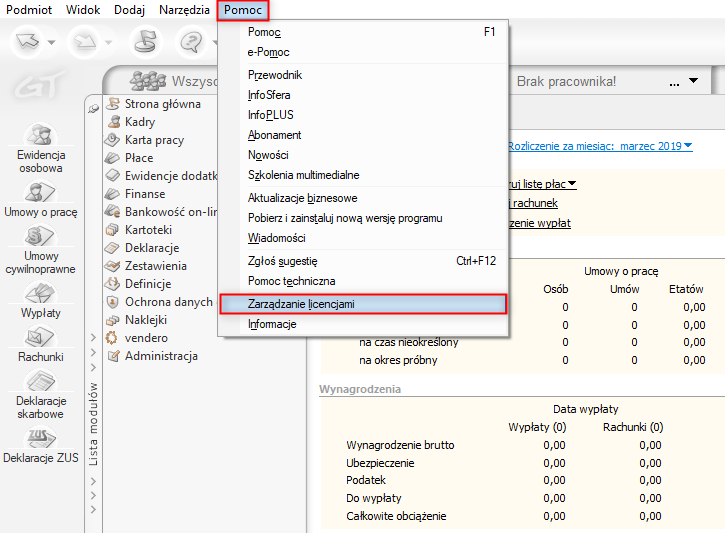
Task: Choose Szkolenia multimedialne menu entry
Action: pyautogui.click(x=363, y=175)
